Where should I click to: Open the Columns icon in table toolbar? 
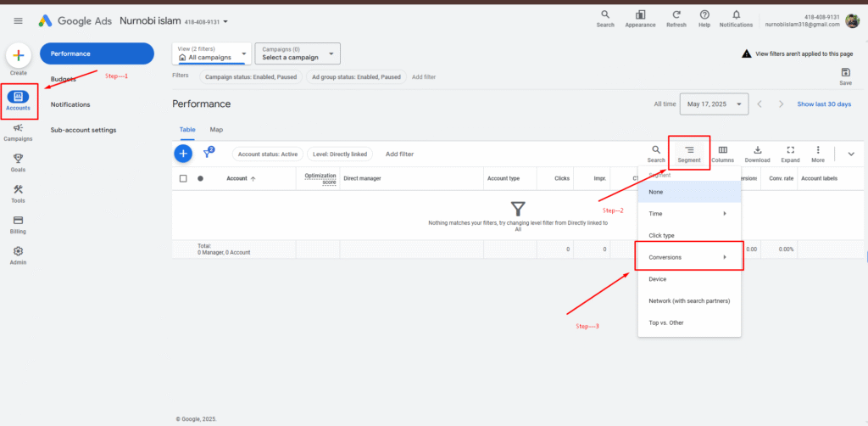click(x=722, y=151)
